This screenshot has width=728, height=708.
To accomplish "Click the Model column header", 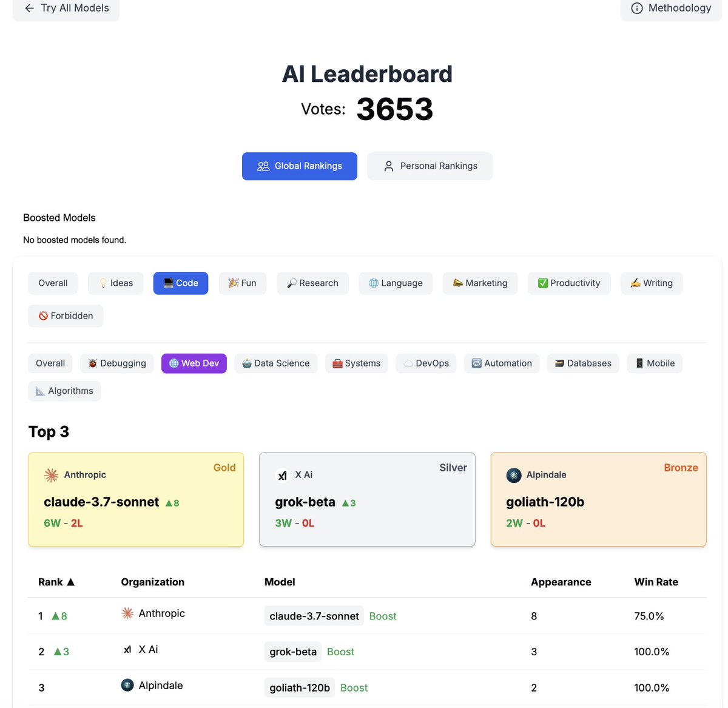I will coord(280,582).
